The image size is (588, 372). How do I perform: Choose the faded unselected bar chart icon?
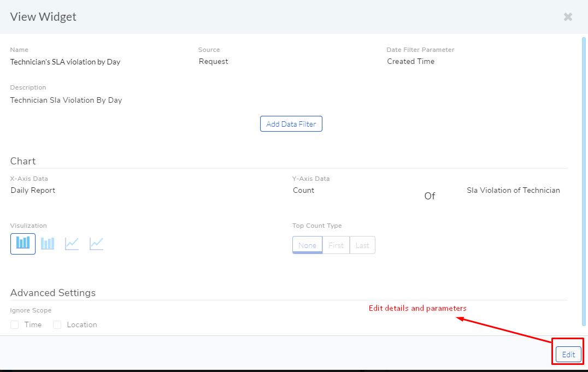pyautogui.click(x=47, y=244)
